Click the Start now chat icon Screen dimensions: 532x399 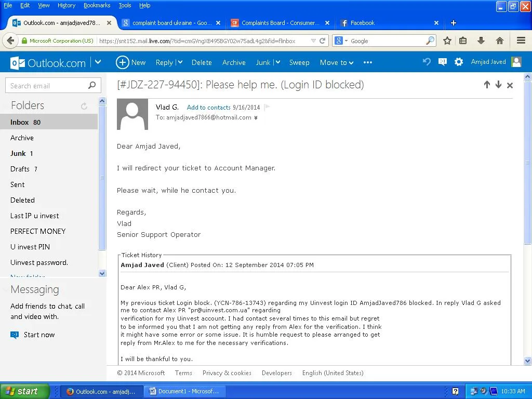point(15,335)
